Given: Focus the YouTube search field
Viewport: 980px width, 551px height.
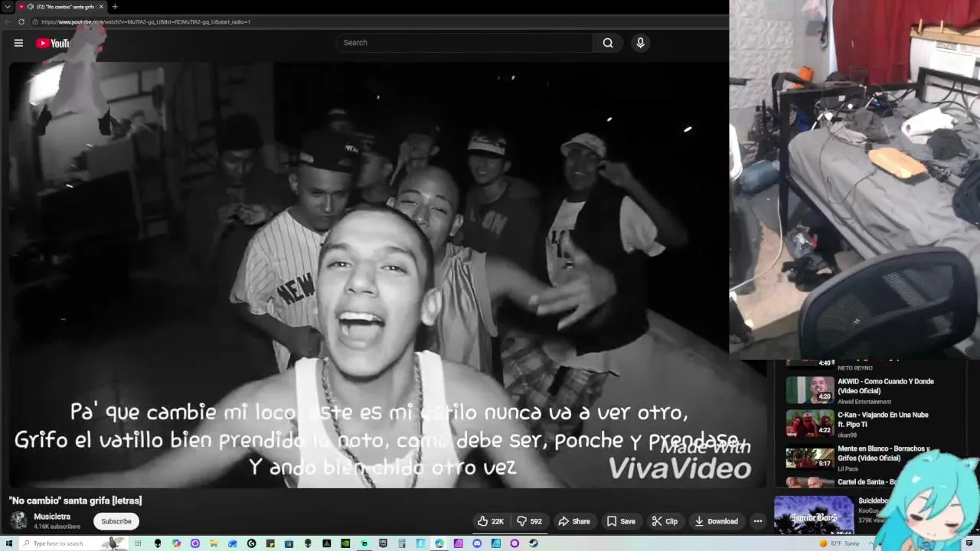Looking at the screenshot, I should [464, 43].
